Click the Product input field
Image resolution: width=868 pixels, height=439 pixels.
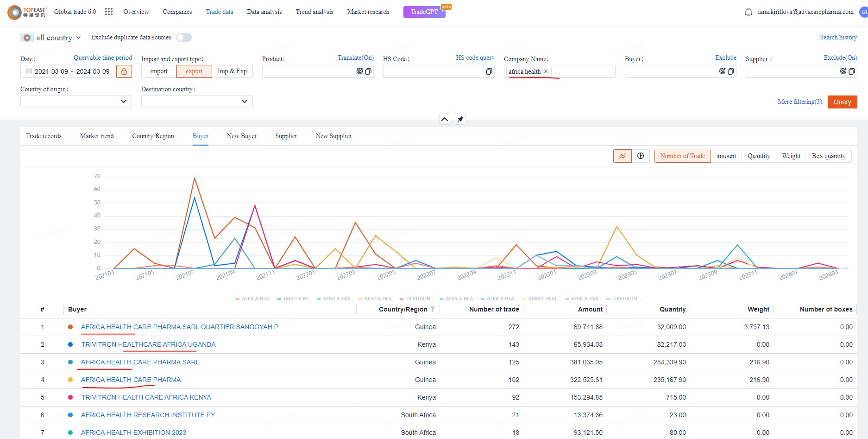tap(318, 71)
